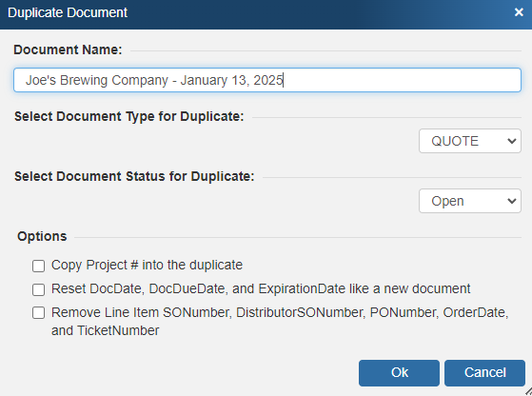Image resolution: width=532 pixels, height=396 pixels.
Task: Open the QUOTE document type dropdown
Action: [470, 141]
